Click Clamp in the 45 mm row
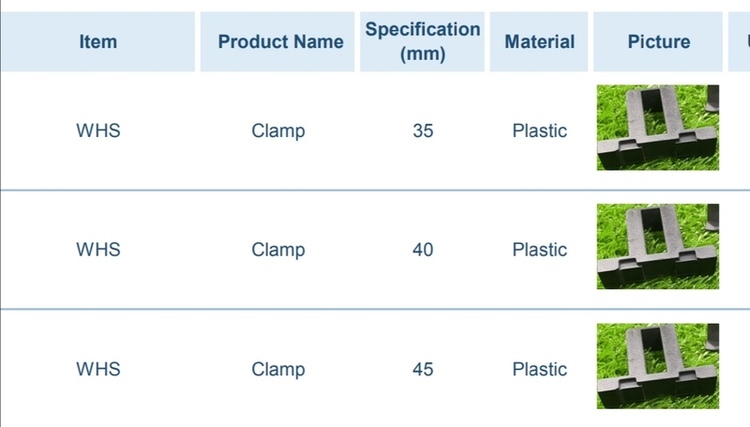Viewport: 750px width, 427px height. pyautogui.click(x=278, y=369)
